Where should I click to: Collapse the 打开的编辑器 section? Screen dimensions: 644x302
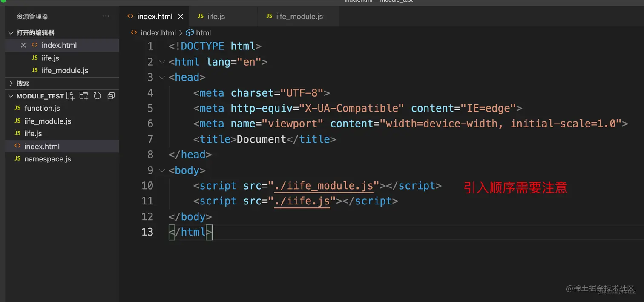click(x=11, y=33)
